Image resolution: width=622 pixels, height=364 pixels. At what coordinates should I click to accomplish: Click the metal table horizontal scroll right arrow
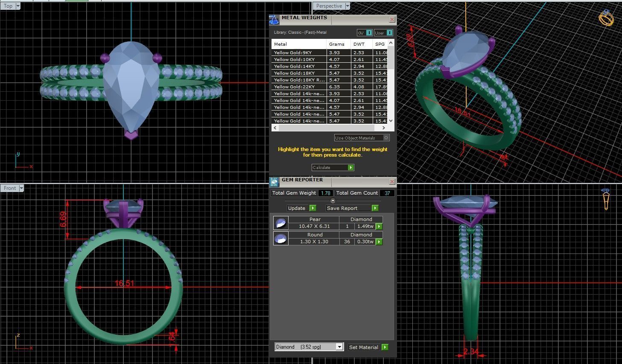384,128
